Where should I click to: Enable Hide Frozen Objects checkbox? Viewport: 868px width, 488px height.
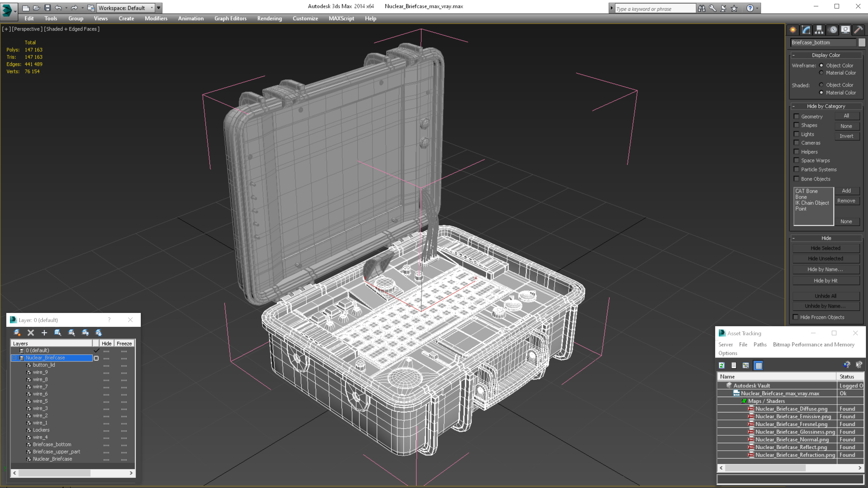tap(796, 317)
